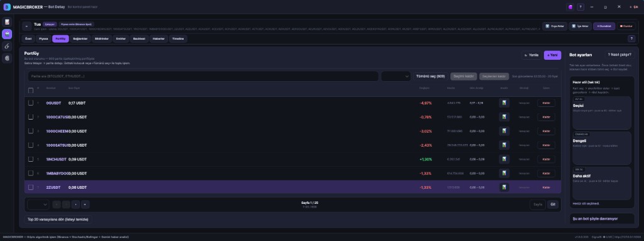
Task: Open the Backtest tab
Action: (x=139, y=38)
